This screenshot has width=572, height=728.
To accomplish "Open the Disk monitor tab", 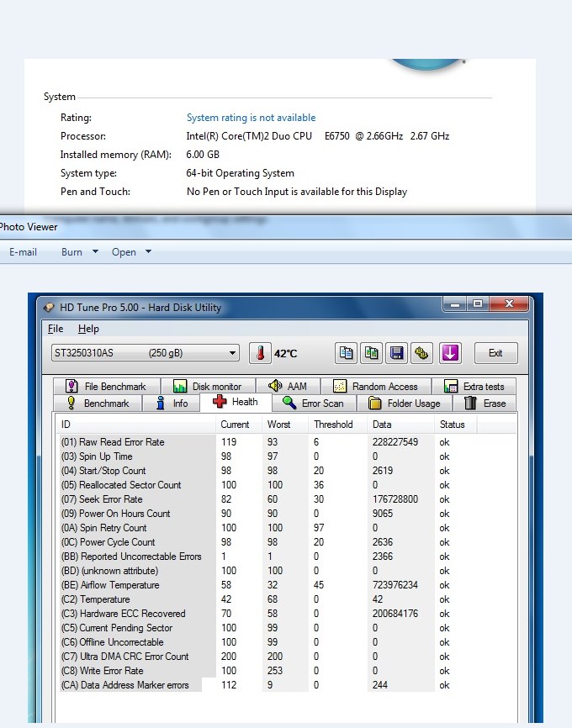I will 207,387.
